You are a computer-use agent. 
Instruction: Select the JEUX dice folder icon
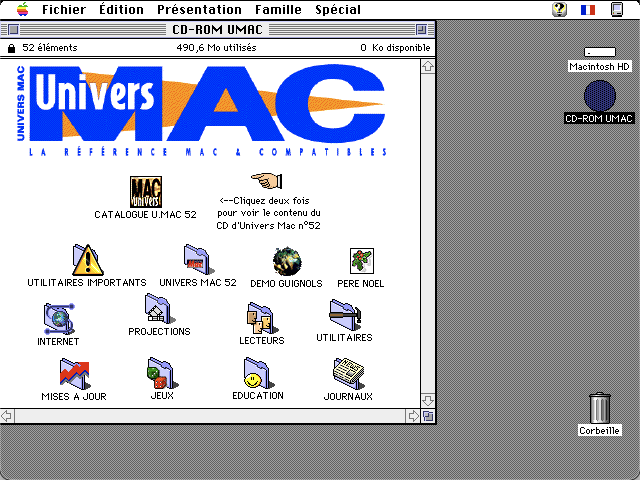point(162,373)
